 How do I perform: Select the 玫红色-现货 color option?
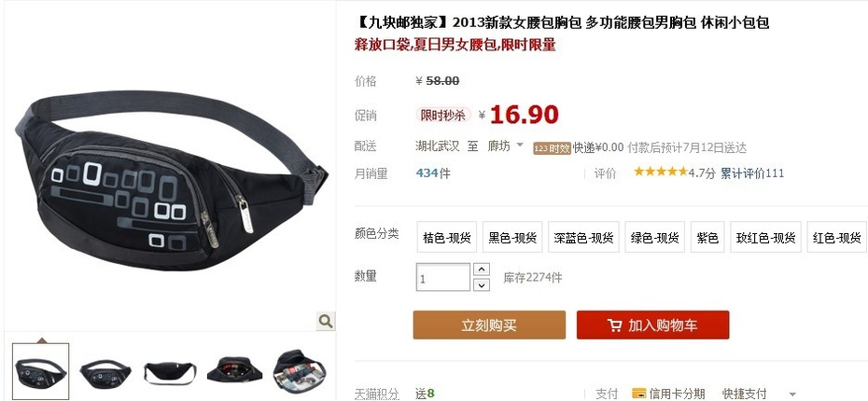pos(765,237)
